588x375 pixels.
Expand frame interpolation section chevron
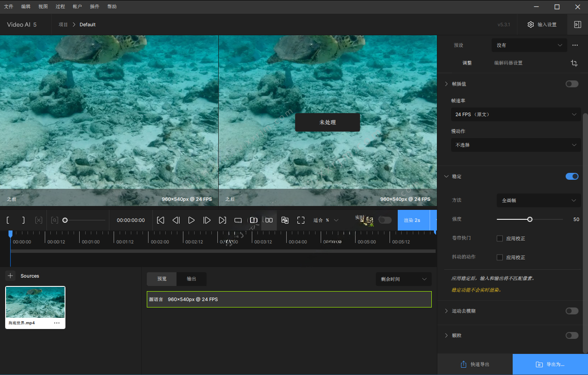click(x=446, y=84)
